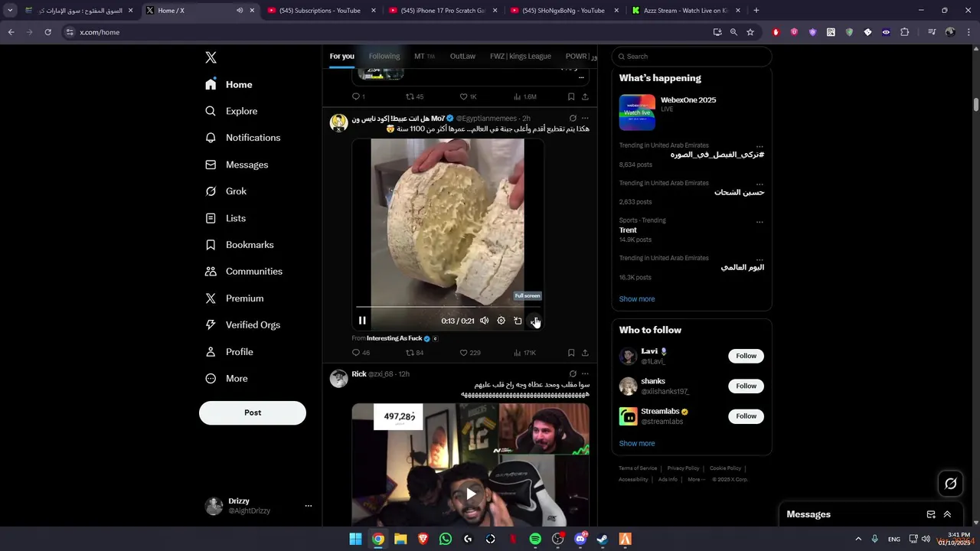View analytics of post with 171K views
Viewport: 980px width, 551px height.
(524, 353)
